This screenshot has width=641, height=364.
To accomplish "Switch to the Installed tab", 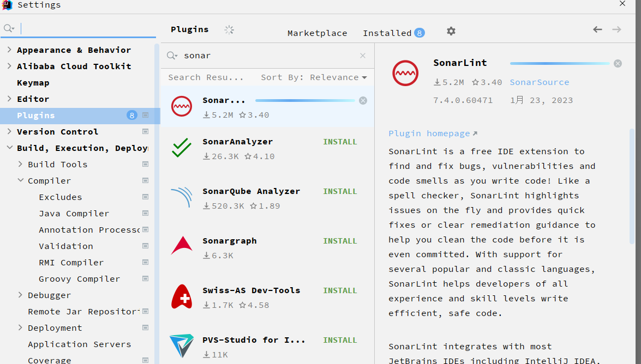I will (x=394, y=33).
